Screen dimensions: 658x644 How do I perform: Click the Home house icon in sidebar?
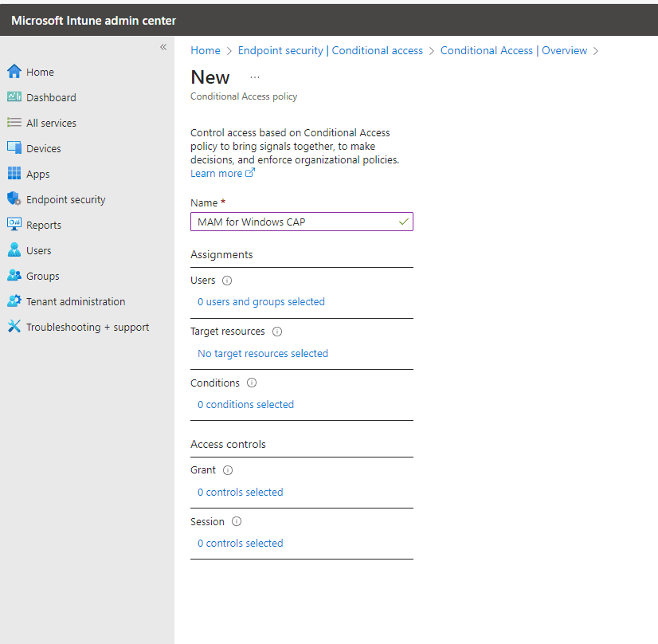pos(14,72)
